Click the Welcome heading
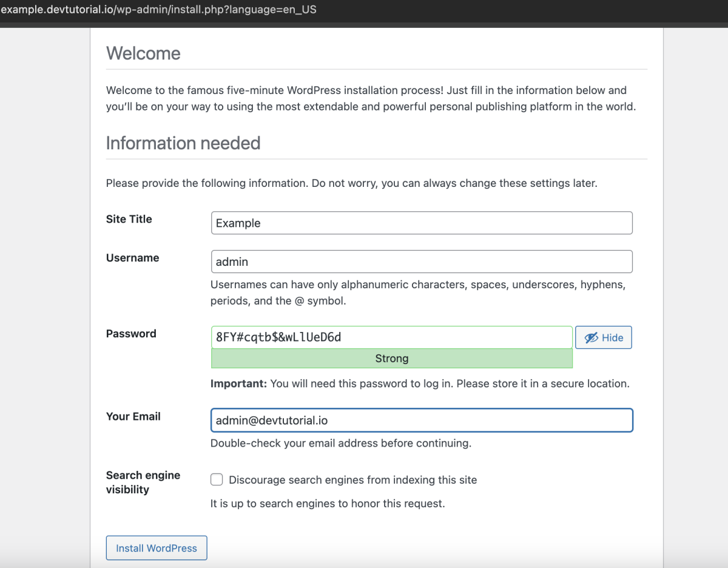Viewport: 728px width, 568px height. click(143, 53)
